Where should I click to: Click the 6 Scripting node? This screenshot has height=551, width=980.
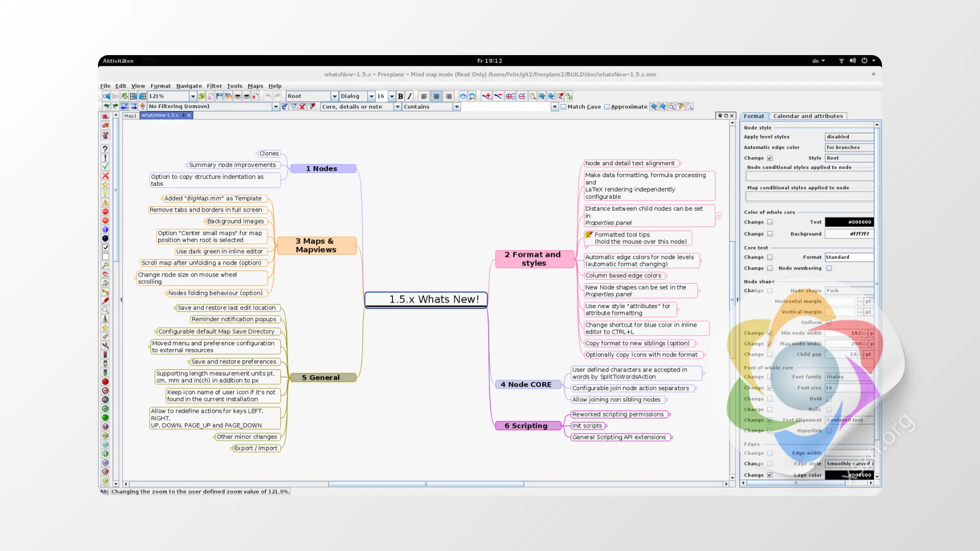528,425
